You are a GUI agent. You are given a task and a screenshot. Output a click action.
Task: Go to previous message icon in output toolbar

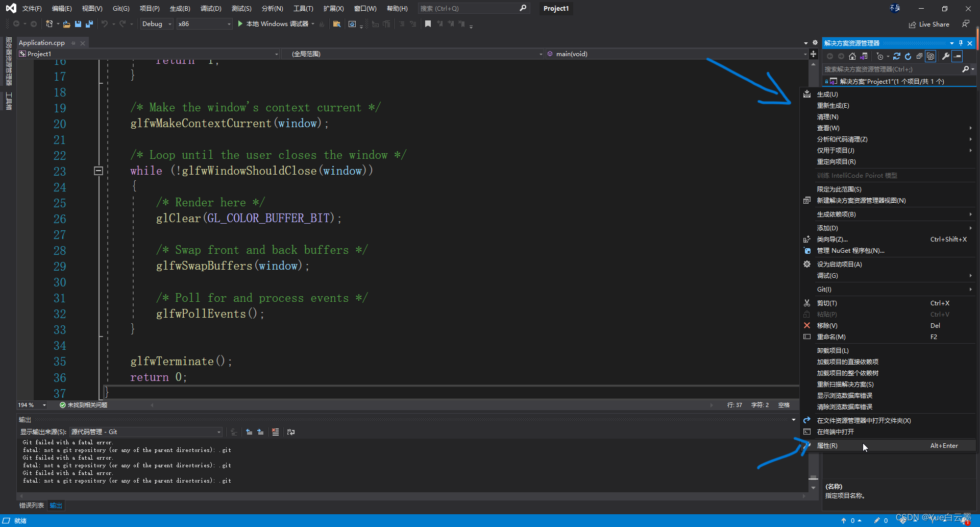coord(249,432)
